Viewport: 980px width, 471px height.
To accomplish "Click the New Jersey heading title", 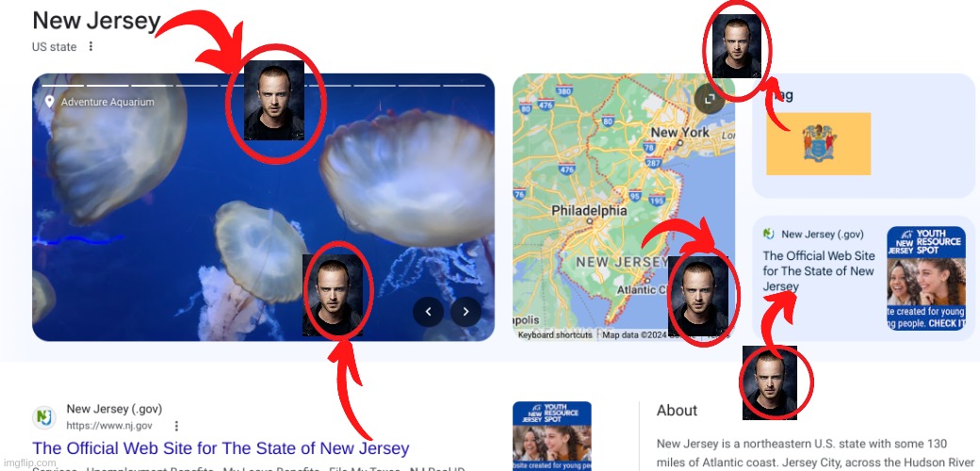I will coord(97,21).
